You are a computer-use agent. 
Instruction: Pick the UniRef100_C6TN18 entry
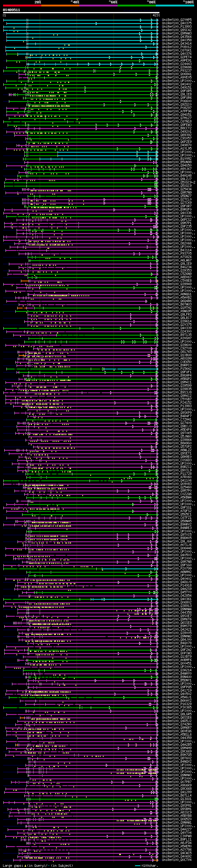pyautogui.click(x=177, y=122)
